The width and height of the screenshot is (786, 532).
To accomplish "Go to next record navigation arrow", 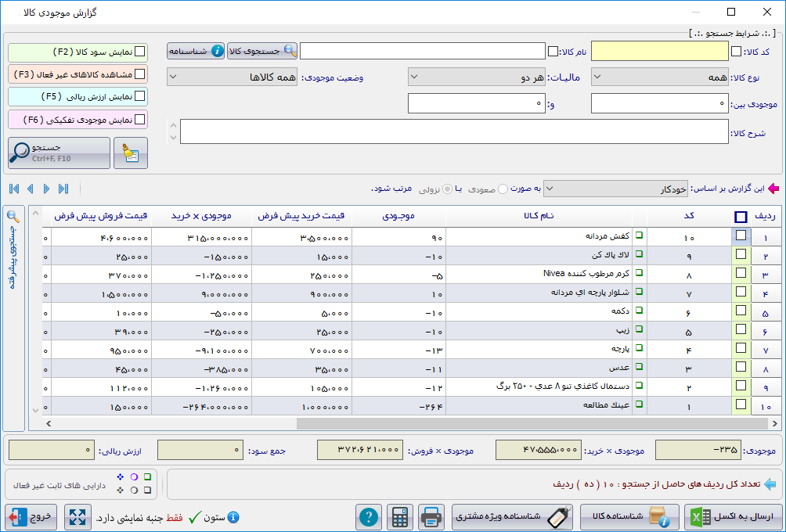I will point(47,189).
